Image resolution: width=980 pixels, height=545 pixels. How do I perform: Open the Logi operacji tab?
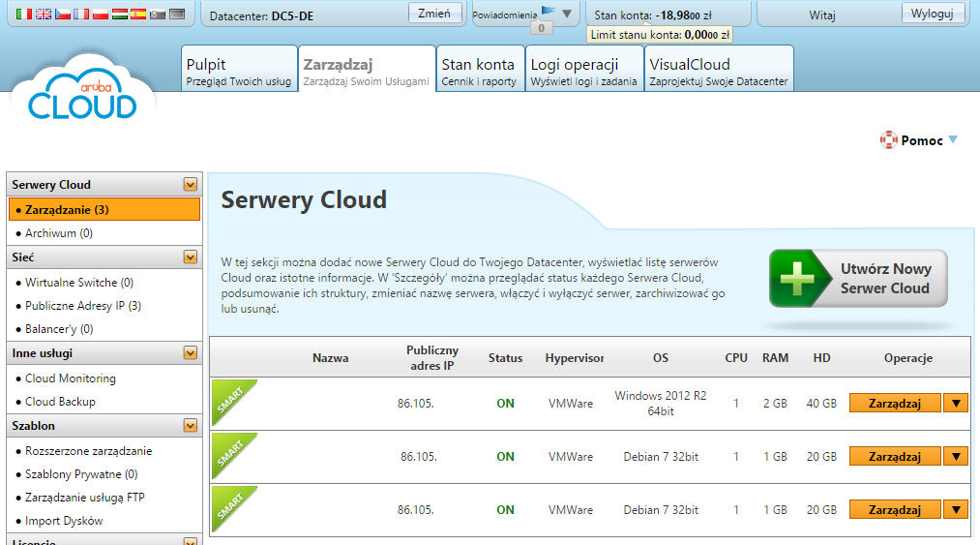coord(583,68)
